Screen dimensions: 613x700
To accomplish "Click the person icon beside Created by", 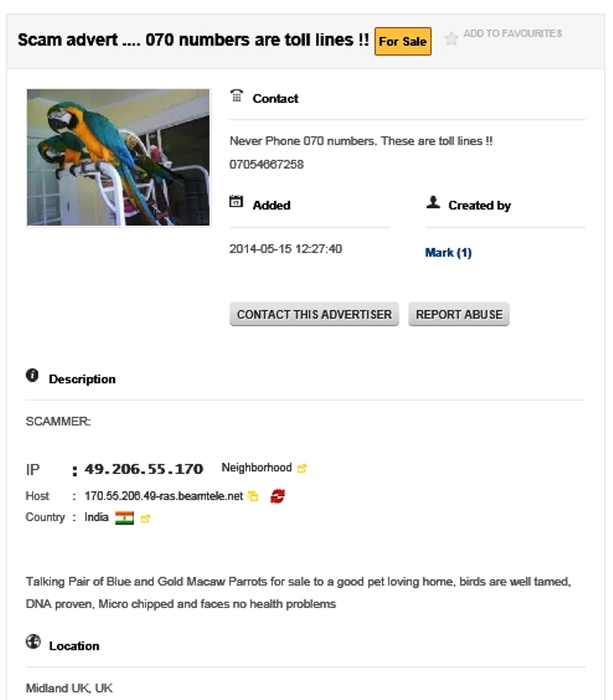I will click(x=433, y=202).
